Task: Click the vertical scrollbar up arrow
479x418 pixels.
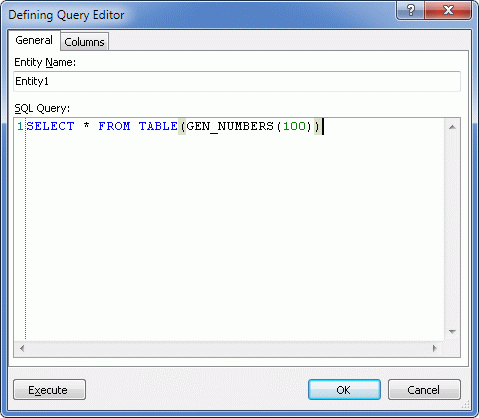Action: (452, 127)
